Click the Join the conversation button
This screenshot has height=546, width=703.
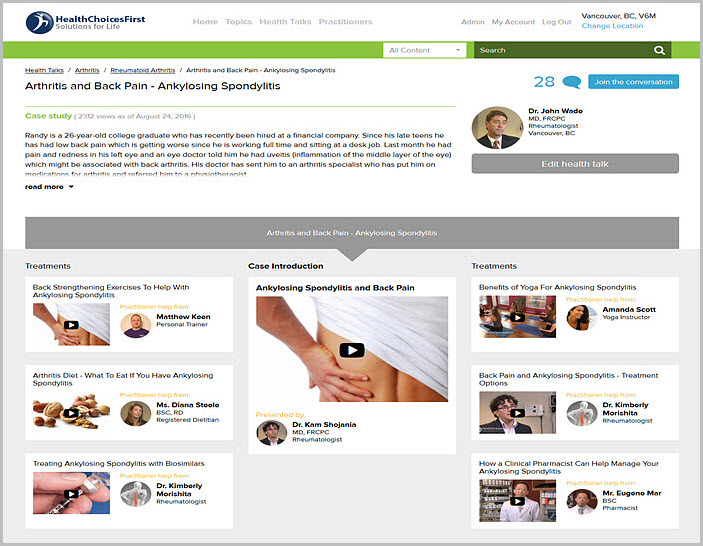click(634, 82)
